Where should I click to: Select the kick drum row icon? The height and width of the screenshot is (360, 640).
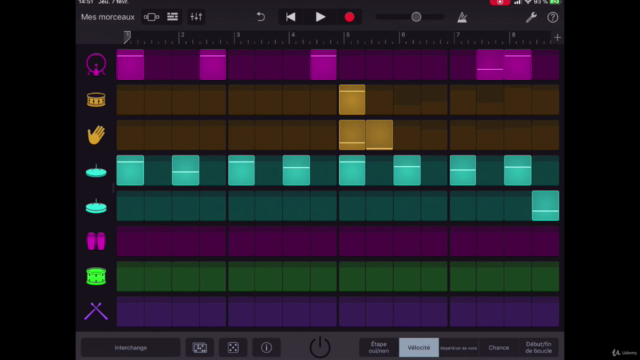[x=96, y=64]
